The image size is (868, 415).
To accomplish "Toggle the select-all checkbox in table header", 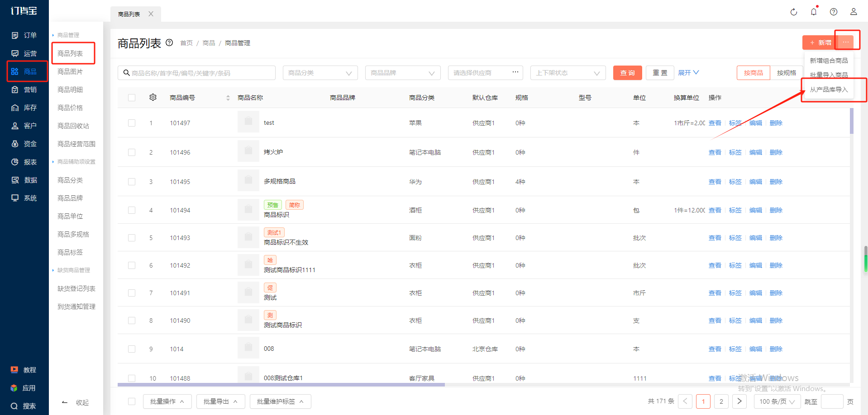I will (x=132, y=98).
